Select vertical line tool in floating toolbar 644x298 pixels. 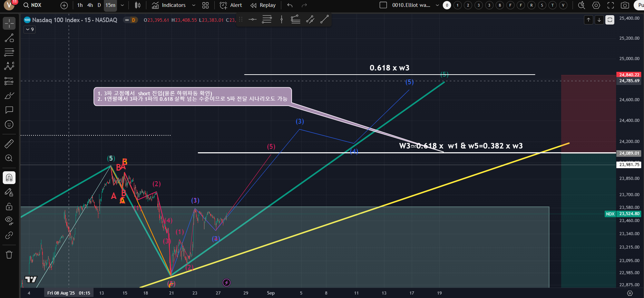[x=282, y=20]
